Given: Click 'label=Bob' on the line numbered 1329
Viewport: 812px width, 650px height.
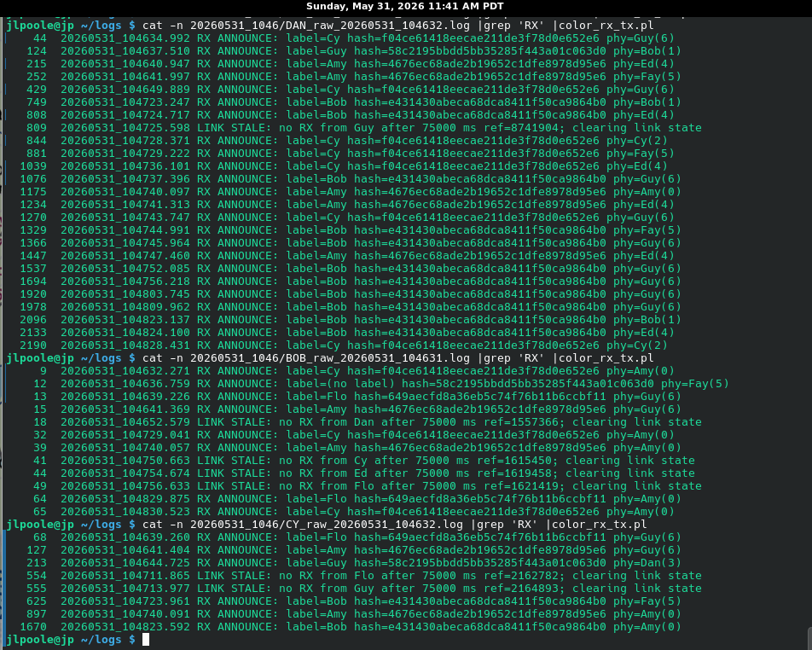Looking at the screenshot, I should coord(317,230).
